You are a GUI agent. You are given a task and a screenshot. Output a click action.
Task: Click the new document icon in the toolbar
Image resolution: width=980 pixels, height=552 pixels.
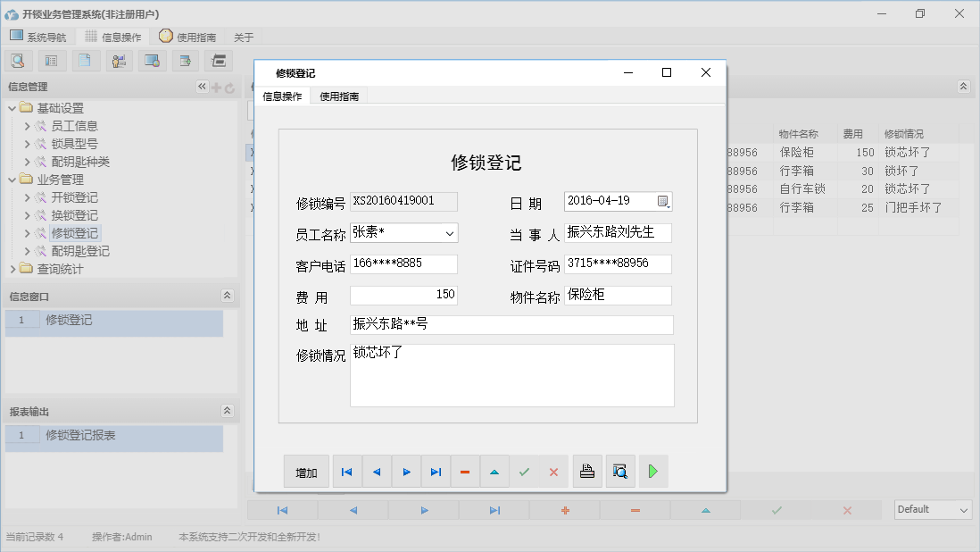tap(85, 60)
